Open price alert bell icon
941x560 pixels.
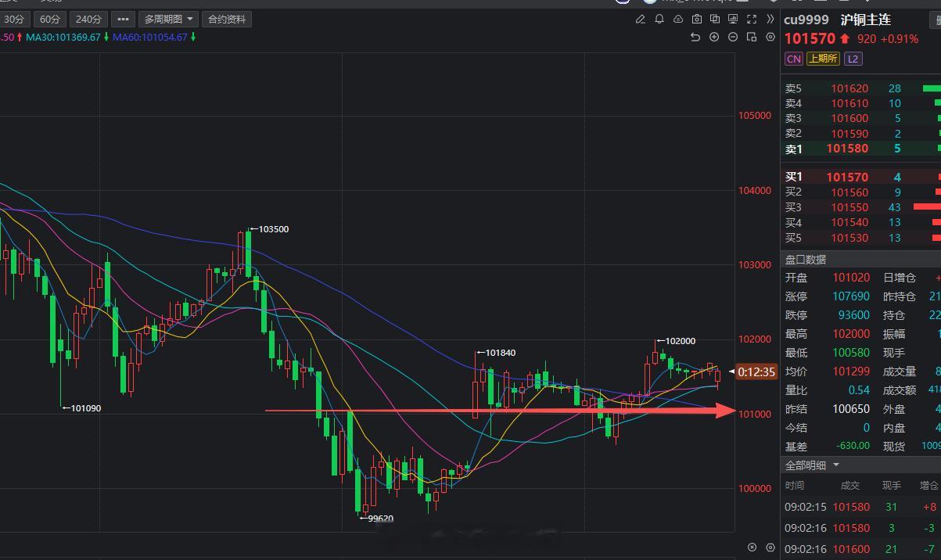coord(659,19)
